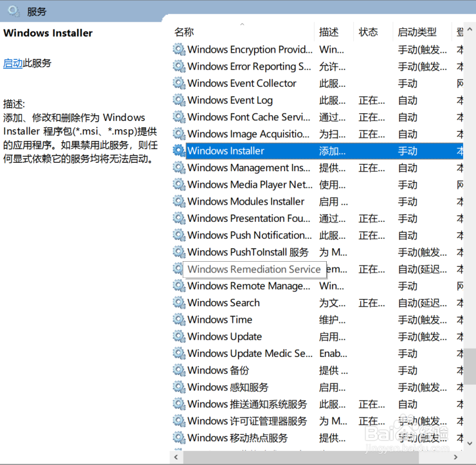This screenshot has height=465, width=476.
Task: Select Windows Font Cache Service name
Action: (x=249, y=117)
